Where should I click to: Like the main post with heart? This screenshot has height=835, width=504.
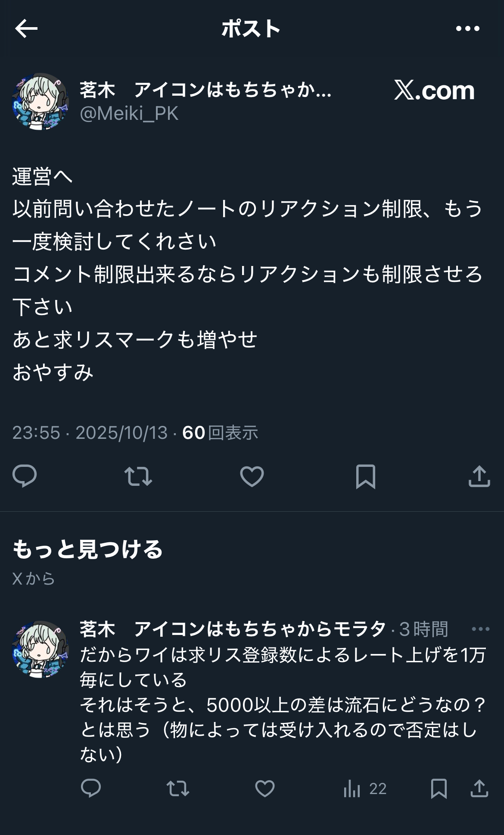[x=252, y=476]
